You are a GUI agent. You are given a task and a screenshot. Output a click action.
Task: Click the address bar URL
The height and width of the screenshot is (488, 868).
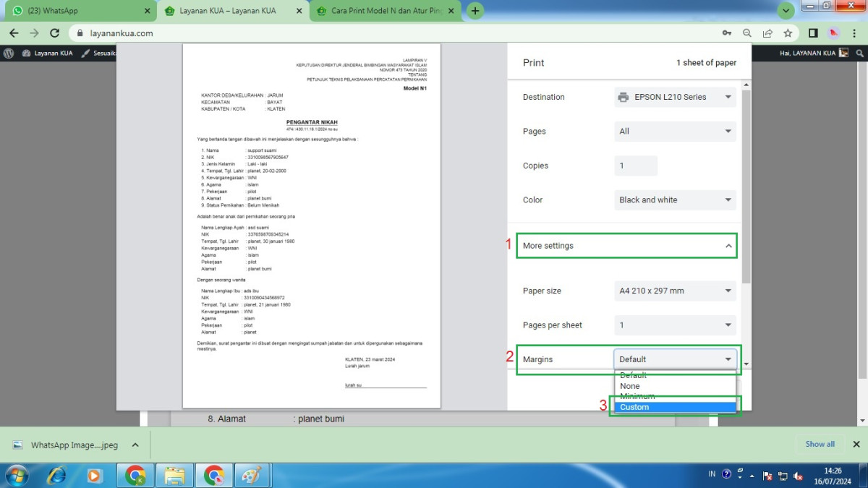[x=122, y=33]
